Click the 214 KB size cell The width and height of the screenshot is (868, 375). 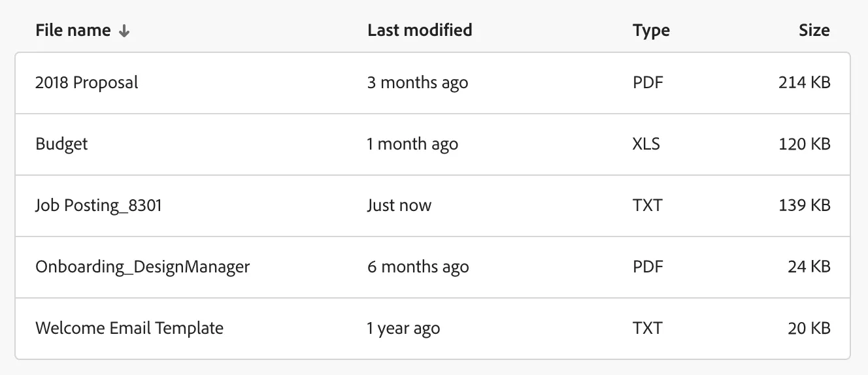[x=804, y=83]
